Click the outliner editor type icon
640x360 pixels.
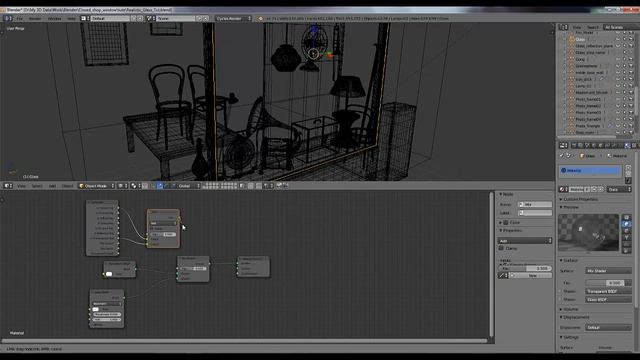click(x=563, y=27)
